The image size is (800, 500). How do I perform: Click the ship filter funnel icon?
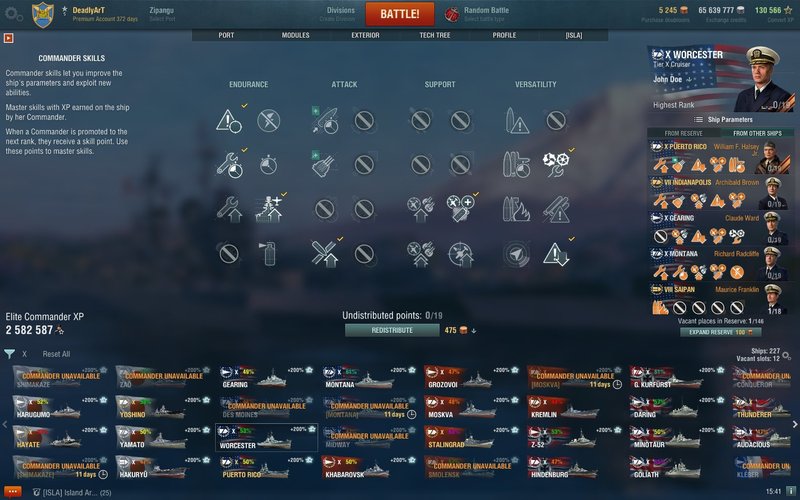click(9, 354)
